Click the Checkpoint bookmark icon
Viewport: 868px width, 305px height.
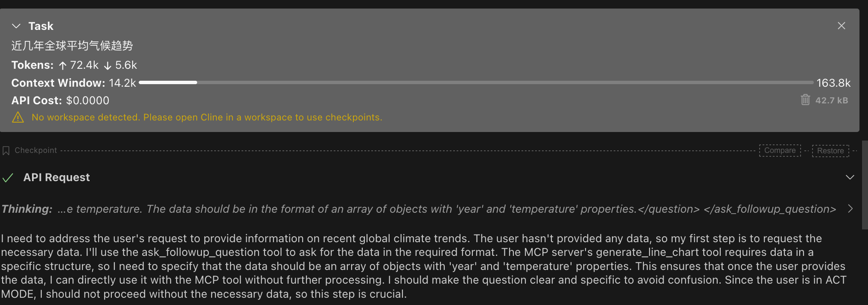pyautogui.click(x=6, y=151)
